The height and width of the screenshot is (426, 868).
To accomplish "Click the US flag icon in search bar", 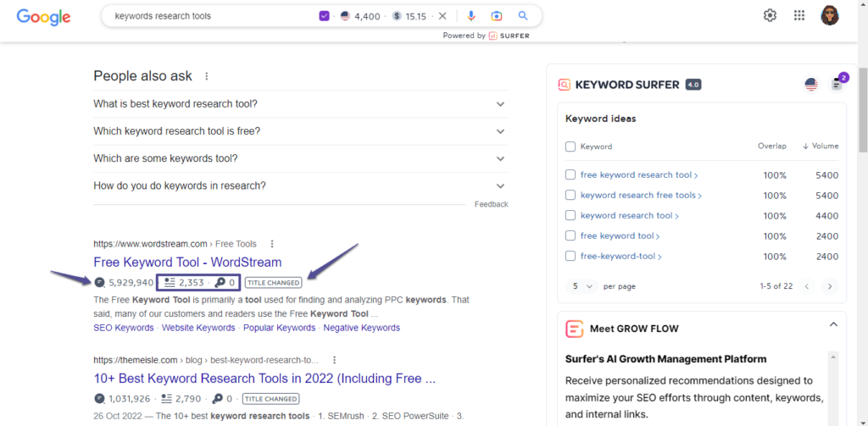I will pos(346,16).
